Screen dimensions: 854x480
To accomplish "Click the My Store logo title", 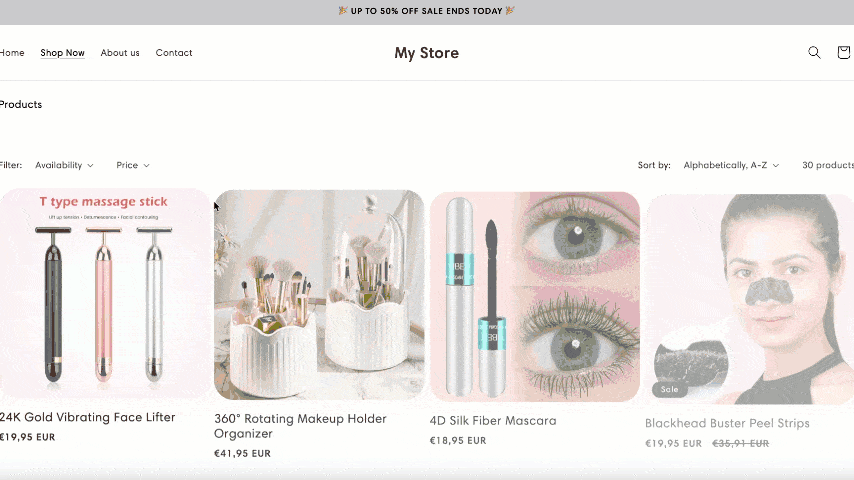I will [426, 53].
